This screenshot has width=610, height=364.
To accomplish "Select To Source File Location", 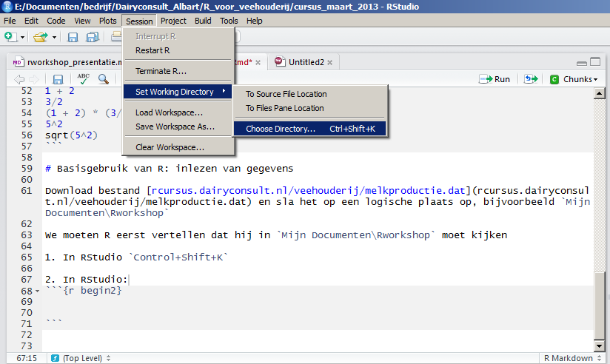I will tap(310, 94).
